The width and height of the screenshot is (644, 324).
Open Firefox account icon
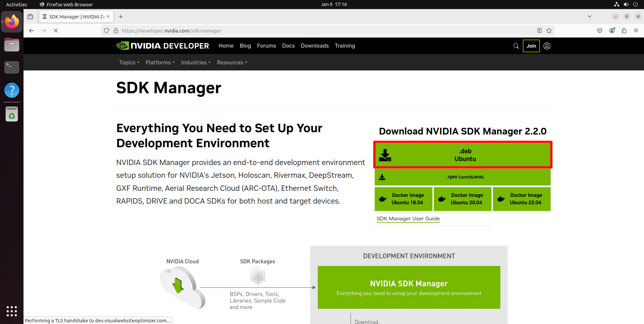coord(612,31)
